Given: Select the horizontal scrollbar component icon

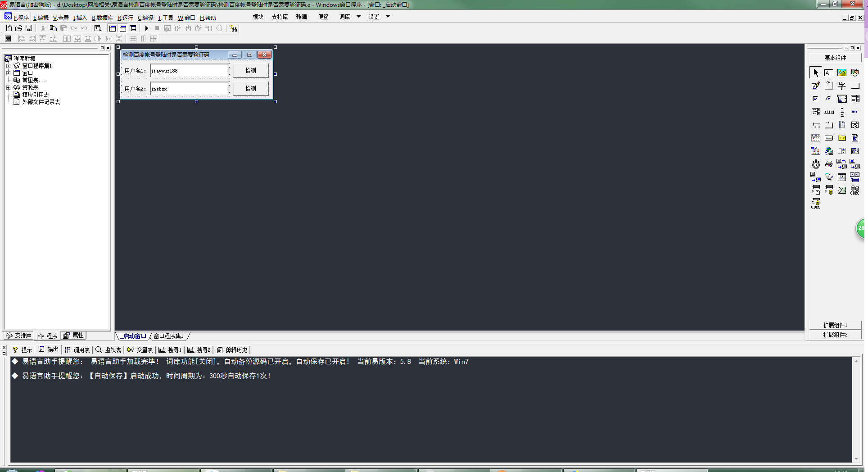Looking at the screenshot, I should pyautogui.click(x=828, y=112).
